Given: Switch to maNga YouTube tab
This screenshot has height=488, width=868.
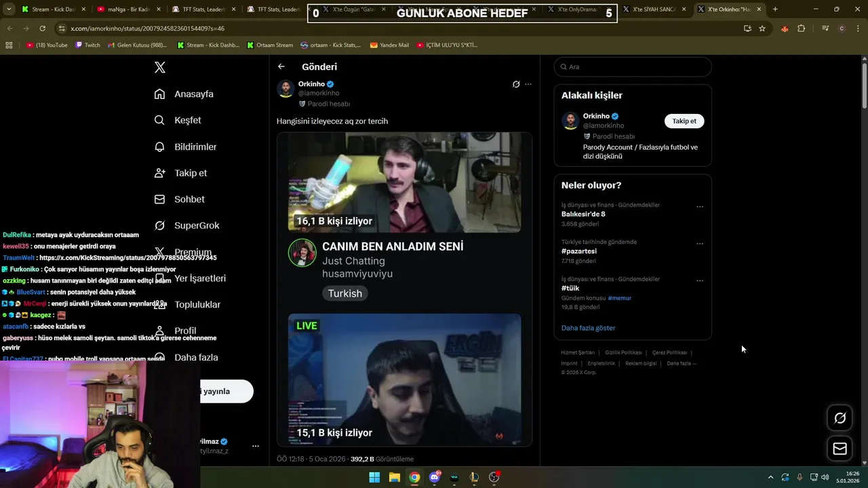Looking at the screenshot, I should (128, 9).
